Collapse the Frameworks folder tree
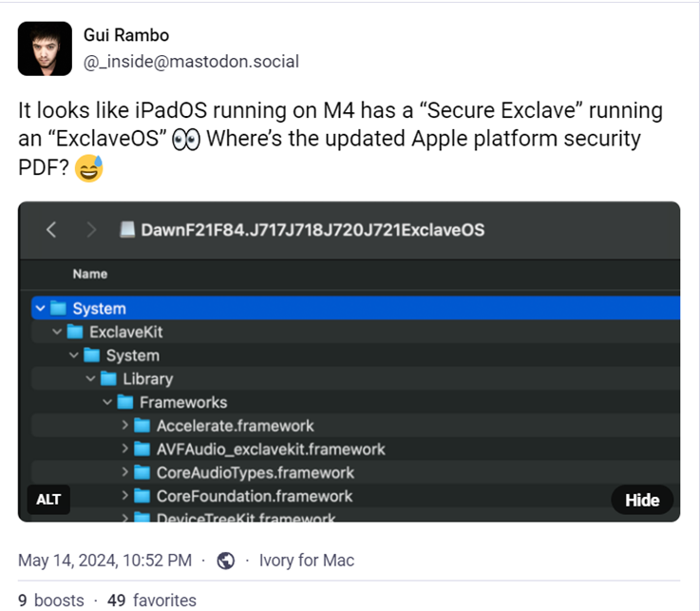 pos(107,403)
